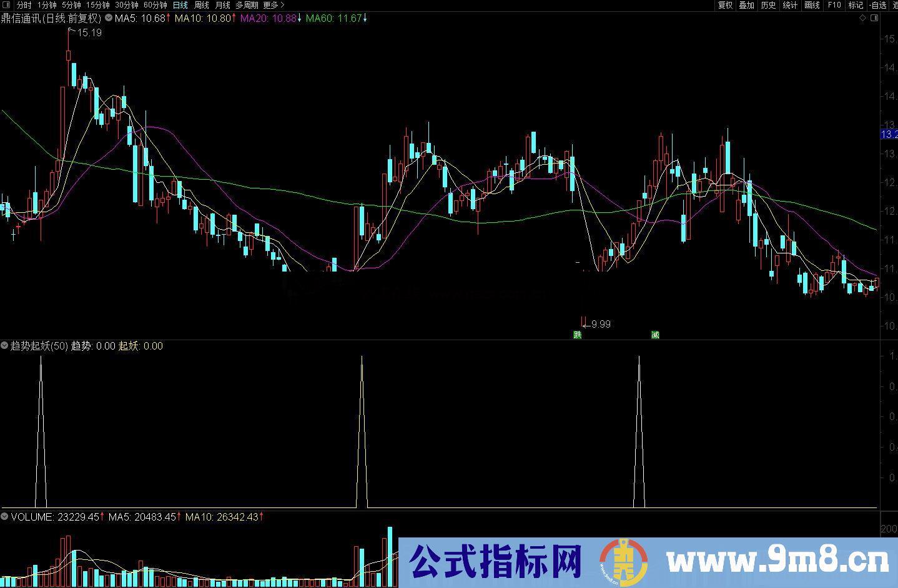Select the 60分钟 period tab
The height and width of the screenshot is (588, 898).
tap(155, 5)
